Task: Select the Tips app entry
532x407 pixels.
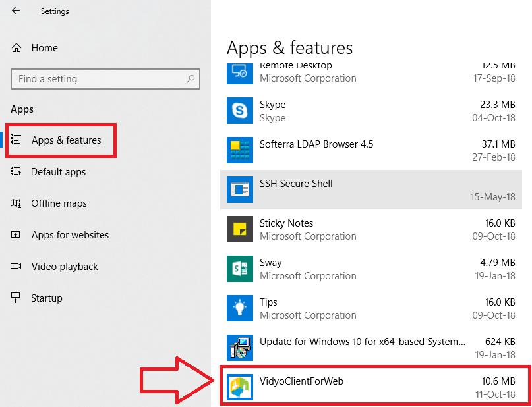Action: (x=371, y=308)
